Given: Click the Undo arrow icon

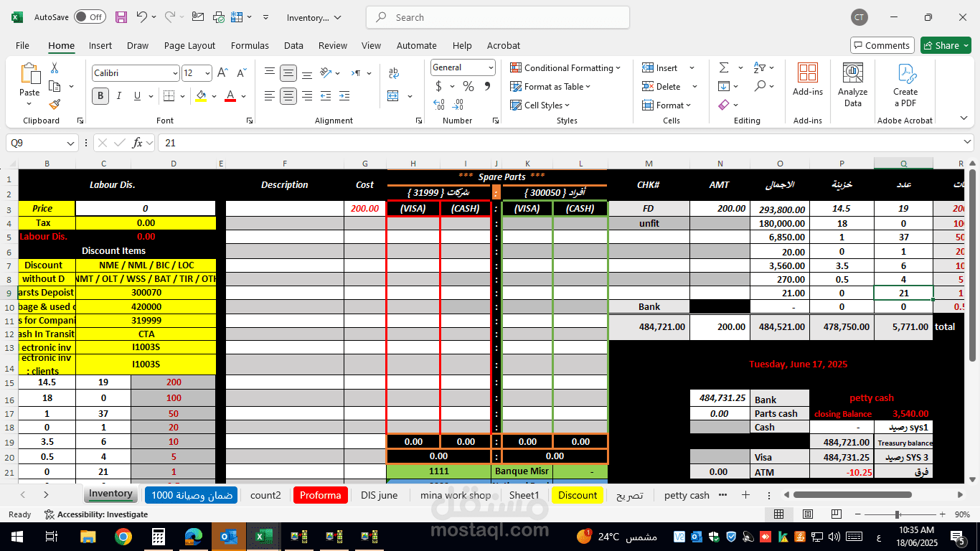Looking at the screenshot, I should click(142, 17).
